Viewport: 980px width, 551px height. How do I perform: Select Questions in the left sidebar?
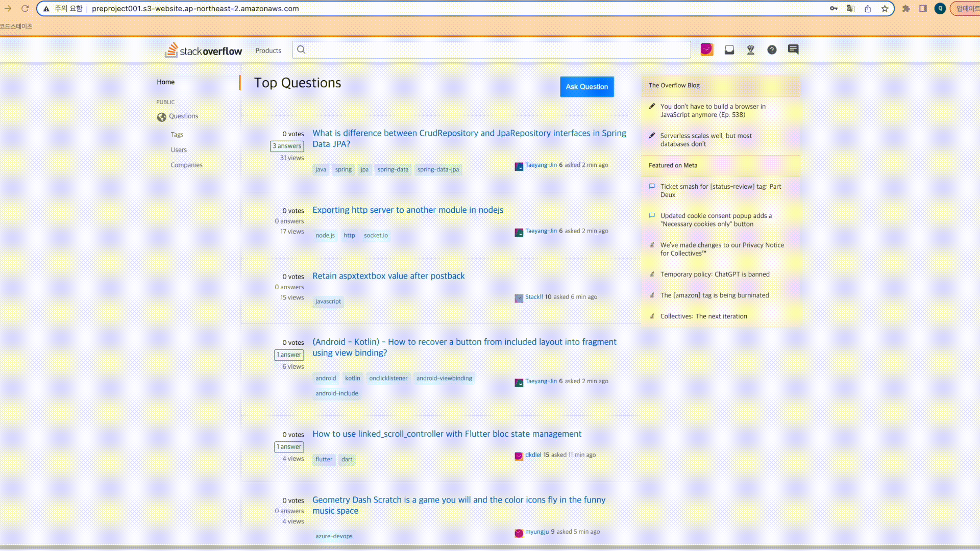click(x=183, y=116)
